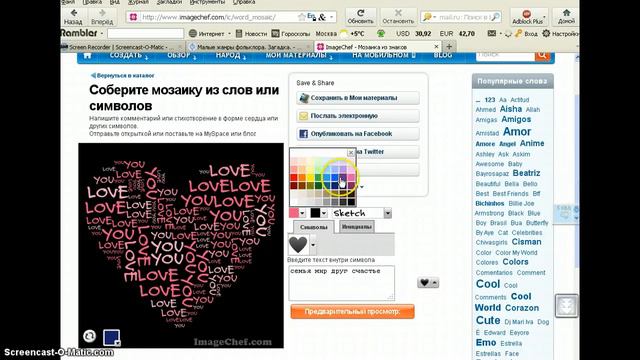Click refresh icon below heart mosaic
Screen dimensions: 640x360
coord(89,336)
